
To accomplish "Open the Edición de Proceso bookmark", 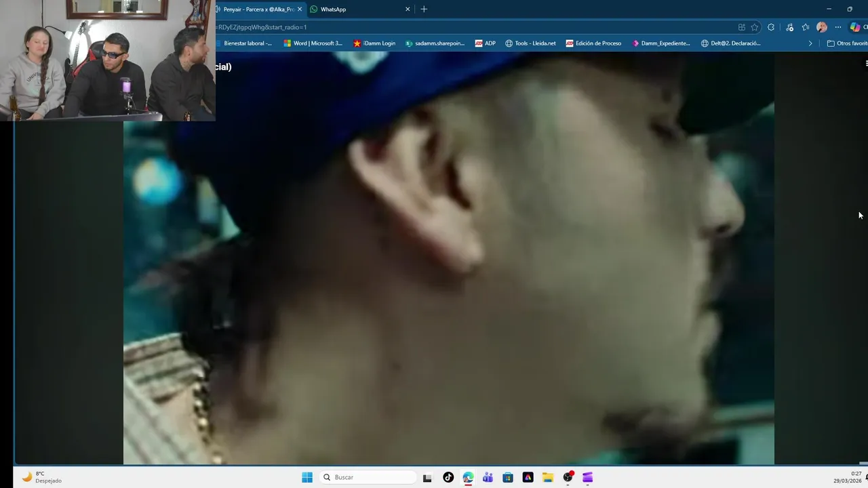I will pos(593,43).
